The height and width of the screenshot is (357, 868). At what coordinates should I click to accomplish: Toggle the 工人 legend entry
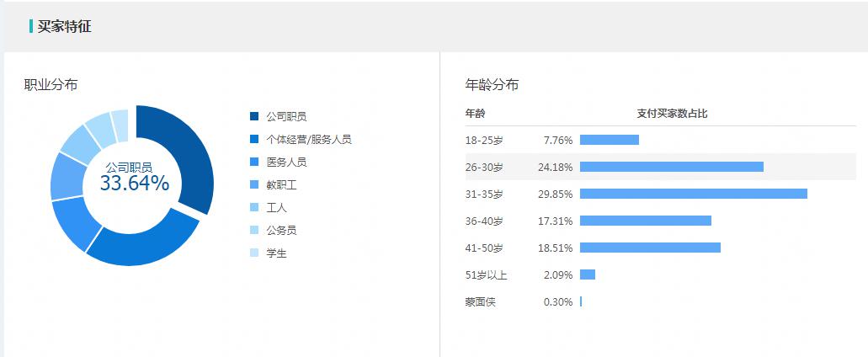(x=276, y=207)
